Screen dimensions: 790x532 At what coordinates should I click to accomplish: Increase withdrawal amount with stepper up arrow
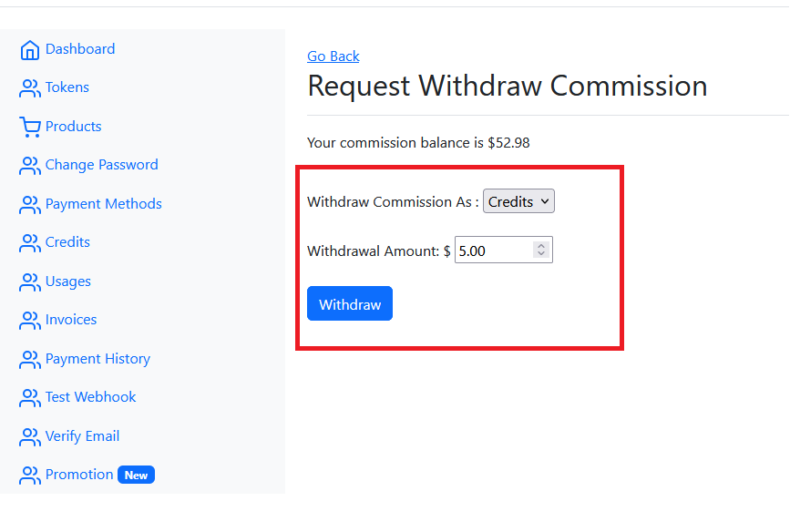(x=541, y=245)
